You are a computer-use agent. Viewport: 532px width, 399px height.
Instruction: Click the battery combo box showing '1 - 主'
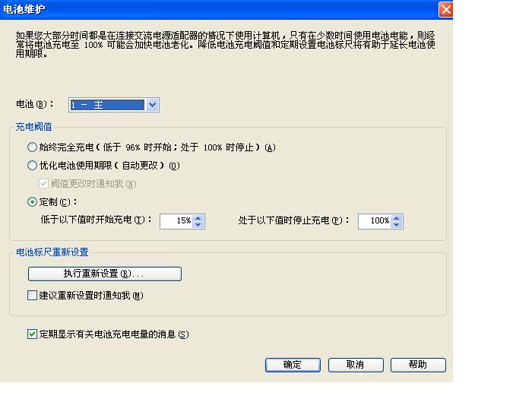tap(106, 106)
